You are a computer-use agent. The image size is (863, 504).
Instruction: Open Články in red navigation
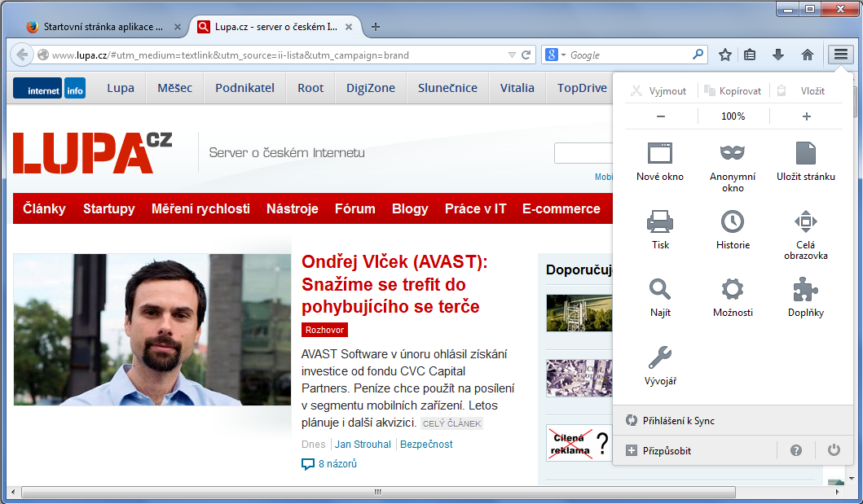[44, 209]
